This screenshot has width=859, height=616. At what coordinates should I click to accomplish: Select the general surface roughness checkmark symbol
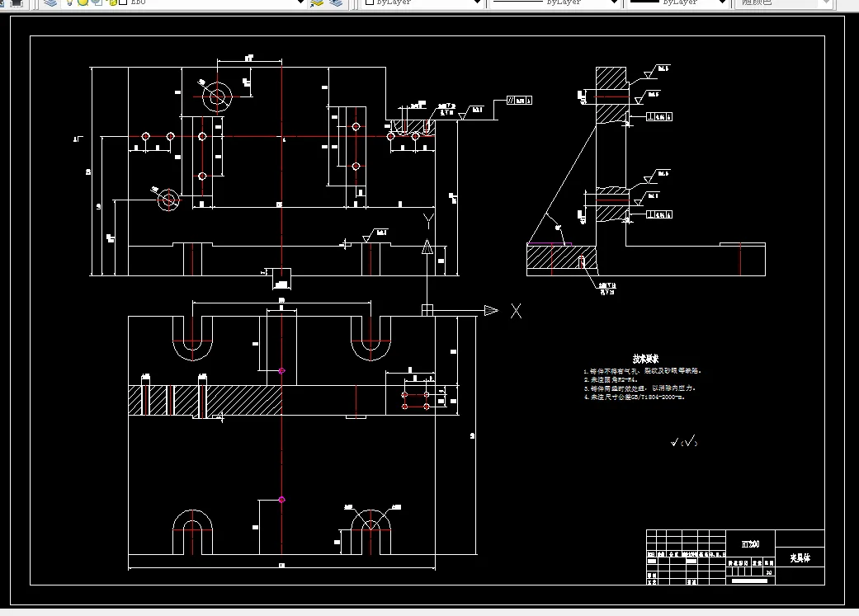684,441
